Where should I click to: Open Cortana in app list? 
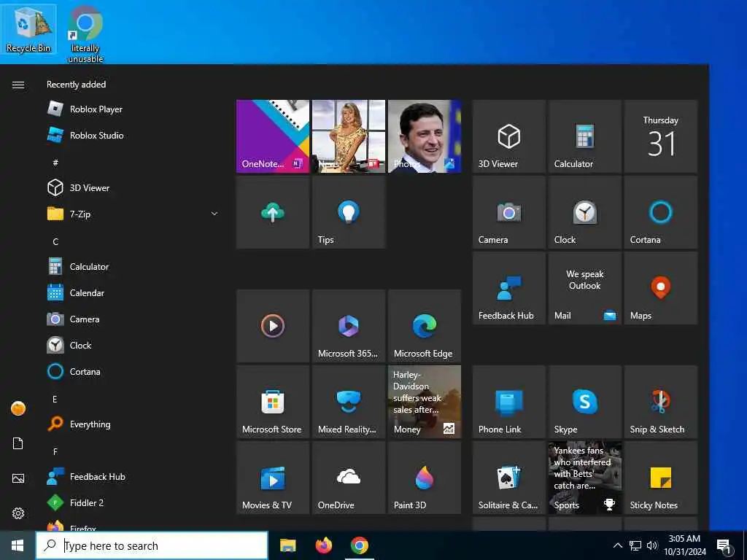coord(133,371)
